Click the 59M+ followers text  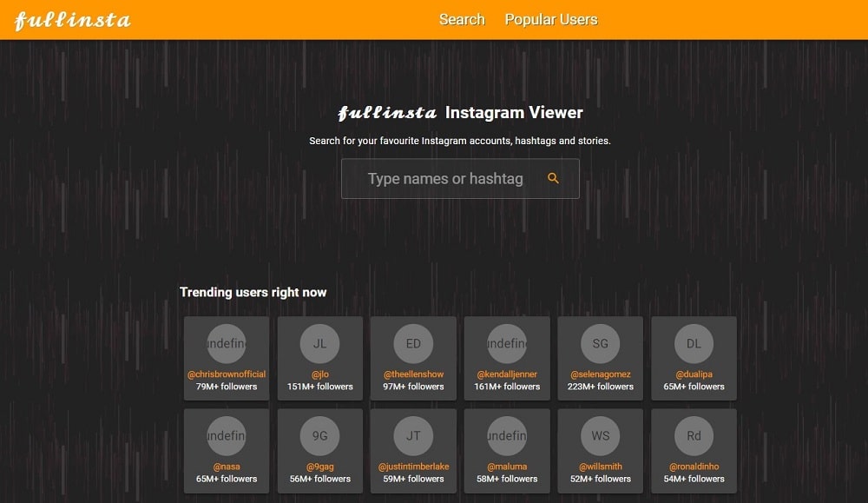pyautogui.click(x=413, y=479)
